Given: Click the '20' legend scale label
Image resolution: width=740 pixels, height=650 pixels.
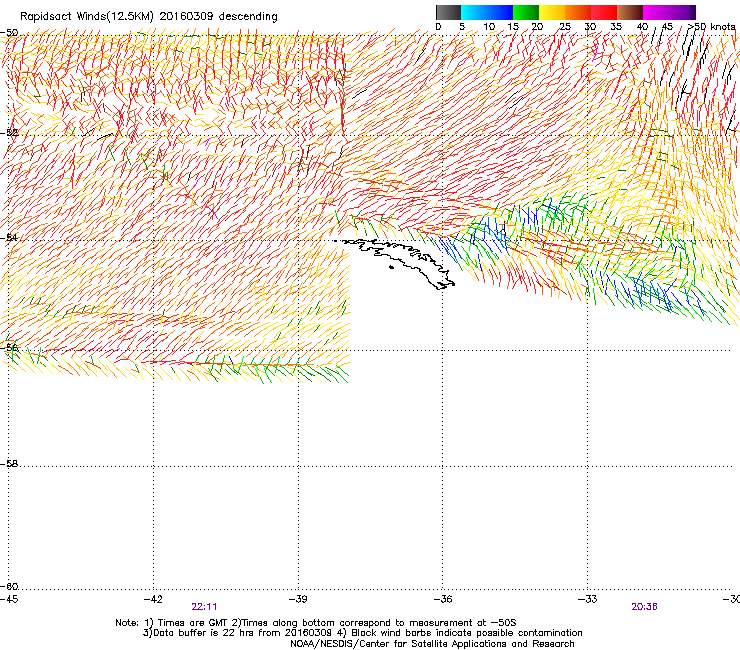Looking at the screenshot, I should (x=538, y=27).
